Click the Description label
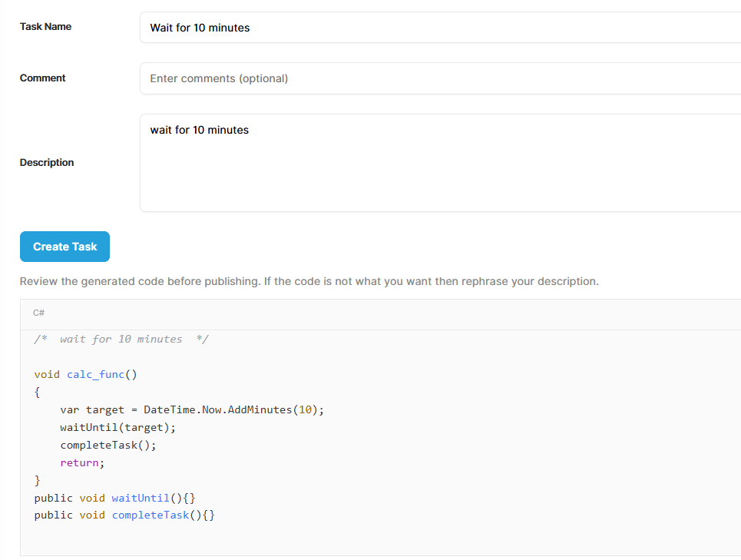Viewport: 741px width, 560px height. (47, 163)
